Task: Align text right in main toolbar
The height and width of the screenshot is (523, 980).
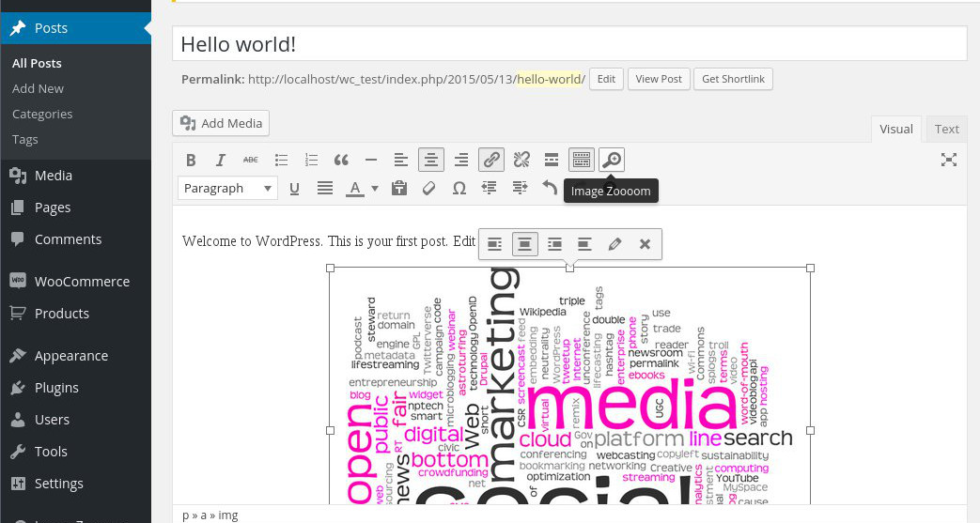Action: coord(461,160)
